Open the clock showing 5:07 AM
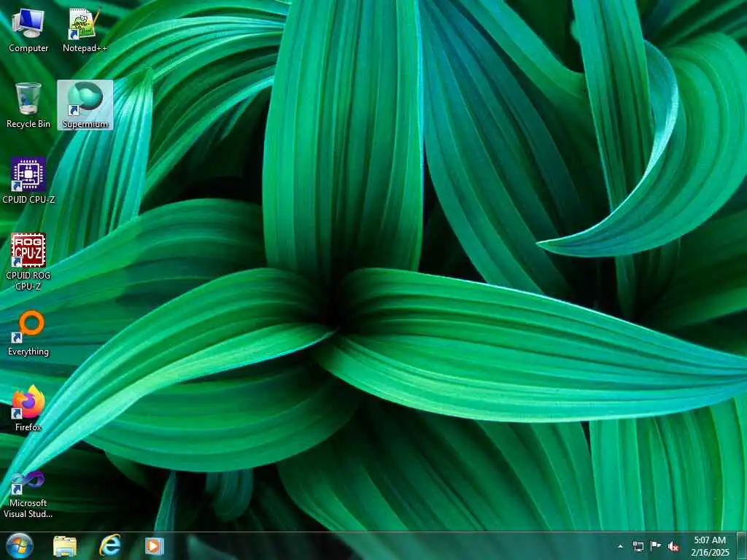 click(x=710, y=546)
